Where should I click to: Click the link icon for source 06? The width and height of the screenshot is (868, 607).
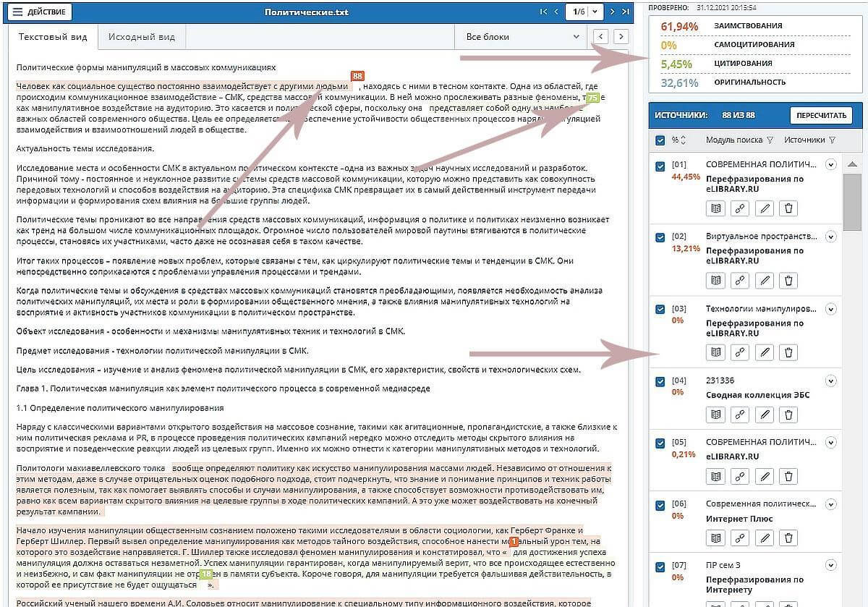pyautogui.click(x=739, y=538)
